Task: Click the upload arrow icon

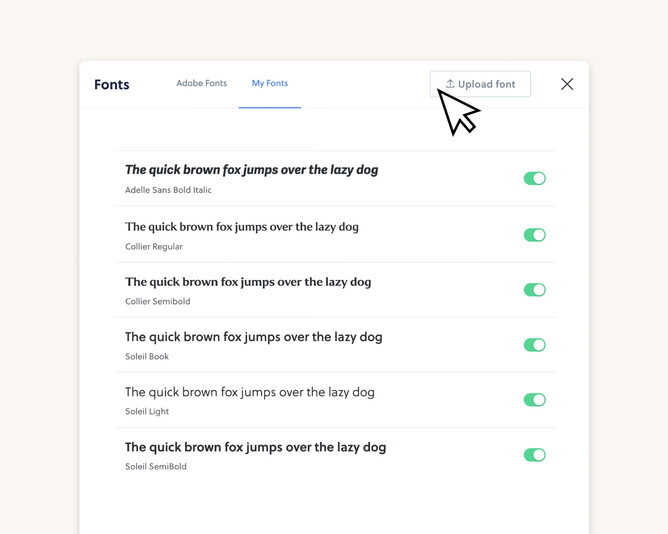Action: 450,84
